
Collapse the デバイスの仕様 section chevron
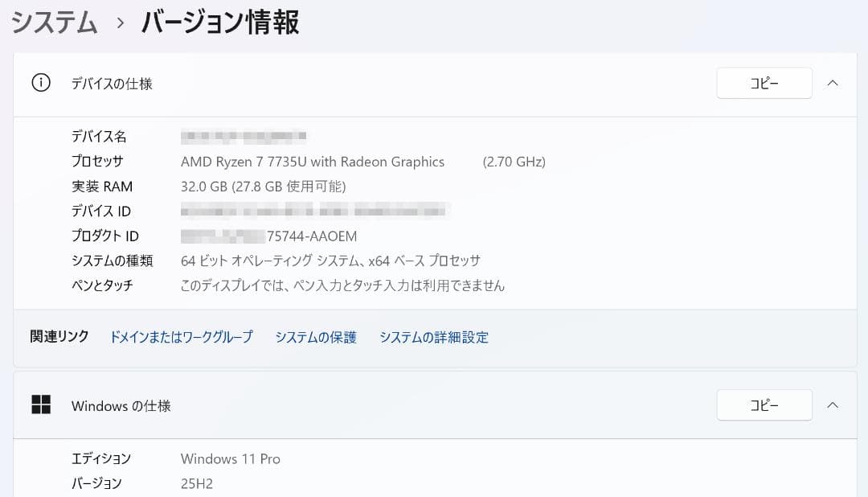[x=833, y=83]
